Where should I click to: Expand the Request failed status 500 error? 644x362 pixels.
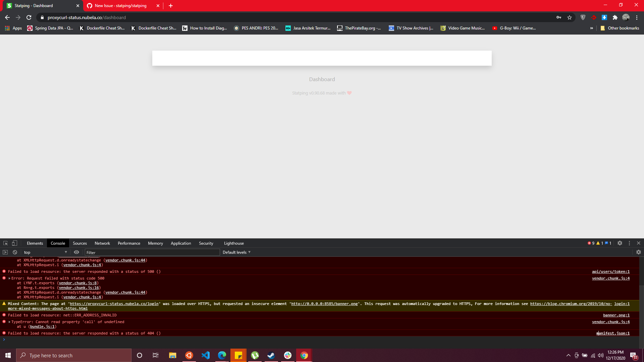(x=9, y=279)
